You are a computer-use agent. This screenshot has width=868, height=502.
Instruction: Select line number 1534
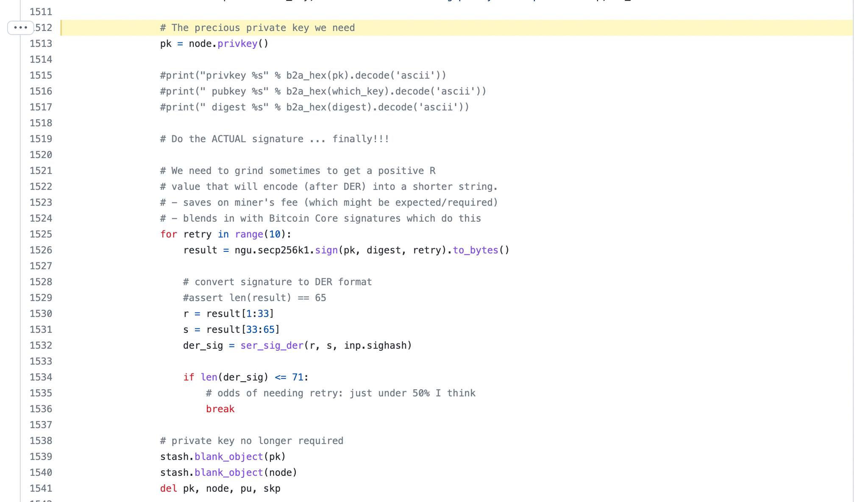pos(41,377)
